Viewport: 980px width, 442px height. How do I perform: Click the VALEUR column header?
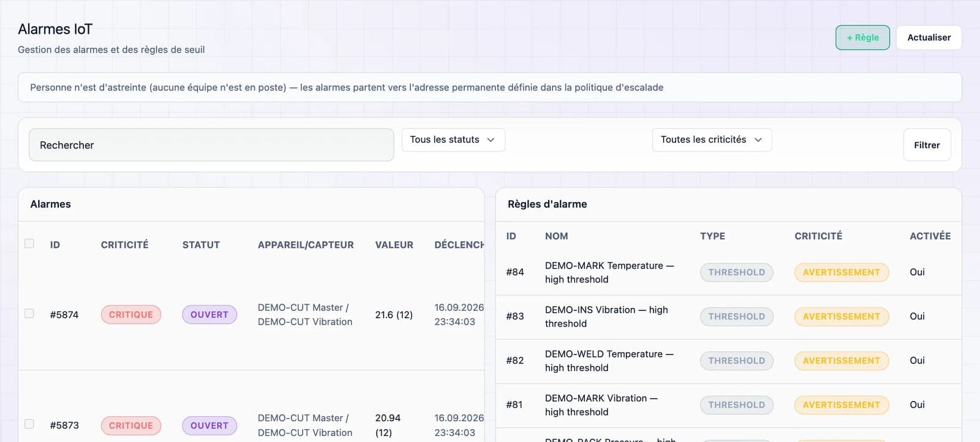click(394, 245)
